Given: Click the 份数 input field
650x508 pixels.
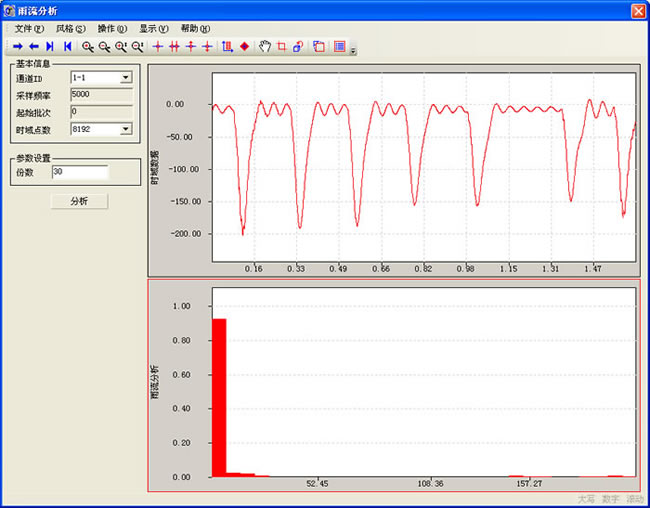Looking at the screenshot, I should [x=79, y=172].
